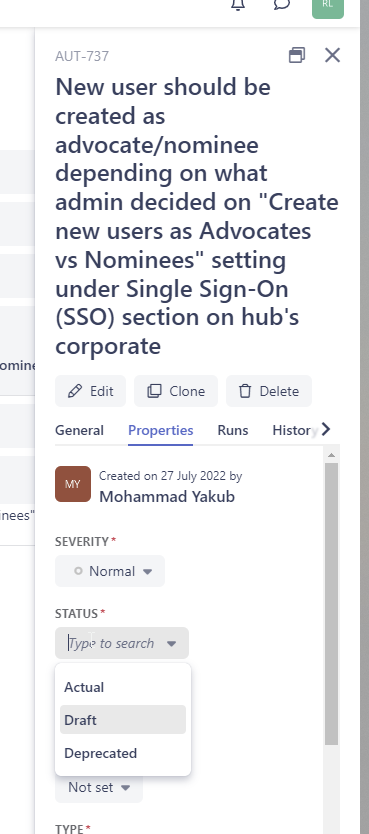The image size is (369, 834).
Task: Click the properties panel vertical scrollbar
Action: click(331, 604)
